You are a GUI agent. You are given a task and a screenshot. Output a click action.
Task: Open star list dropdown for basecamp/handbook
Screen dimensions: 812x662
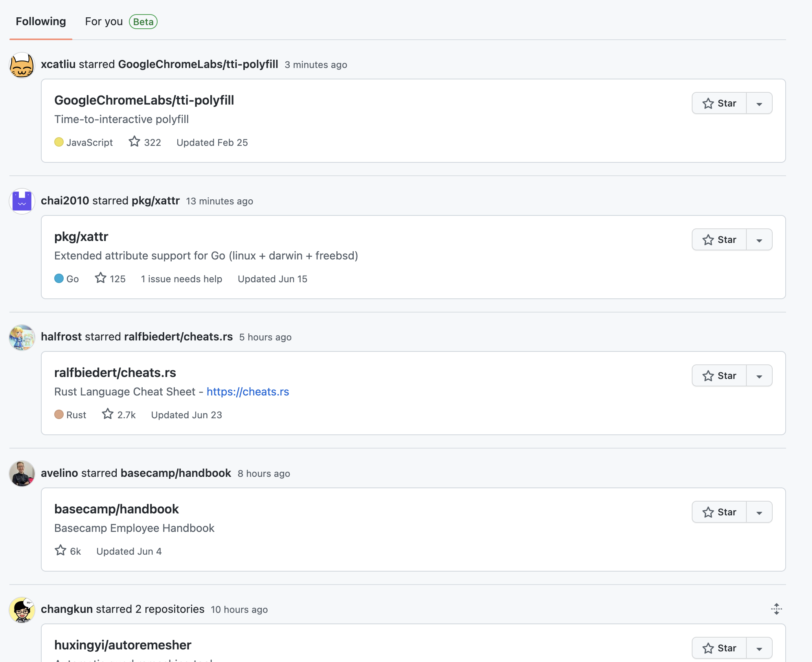click(759, 513)
